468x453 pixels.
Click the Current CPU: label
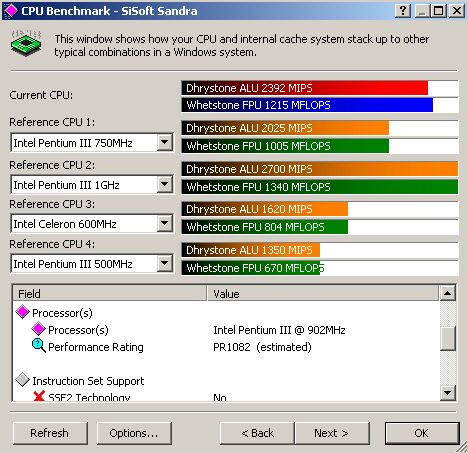(41, 95)
